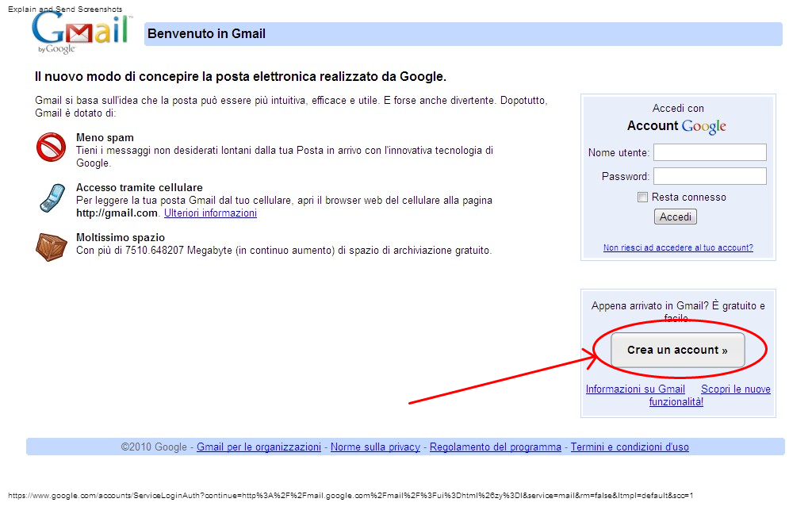Click the Moltissimo spazio heading
This screenshot has width=812, height=510.
pos(121,238)
